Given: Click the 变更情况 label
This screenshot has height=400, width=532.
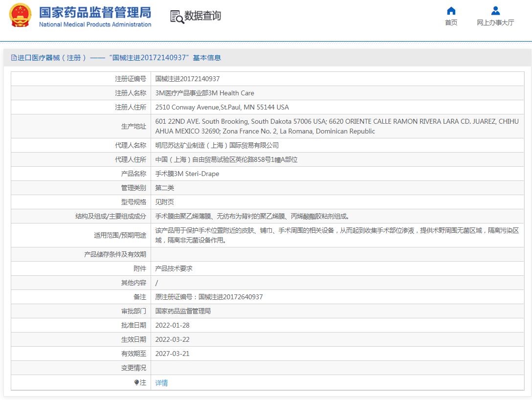Looking at the screenshot, I should coord(133,368).
